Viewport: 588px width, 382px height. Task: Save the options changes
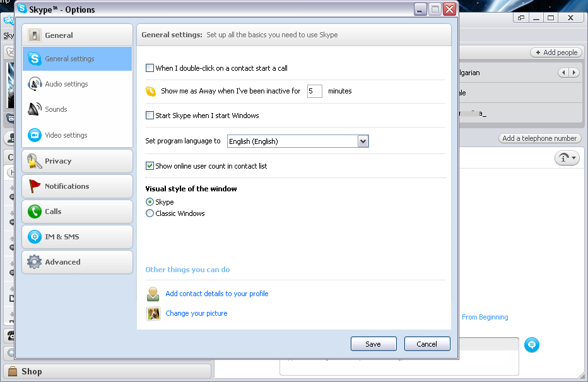[373, 344]
